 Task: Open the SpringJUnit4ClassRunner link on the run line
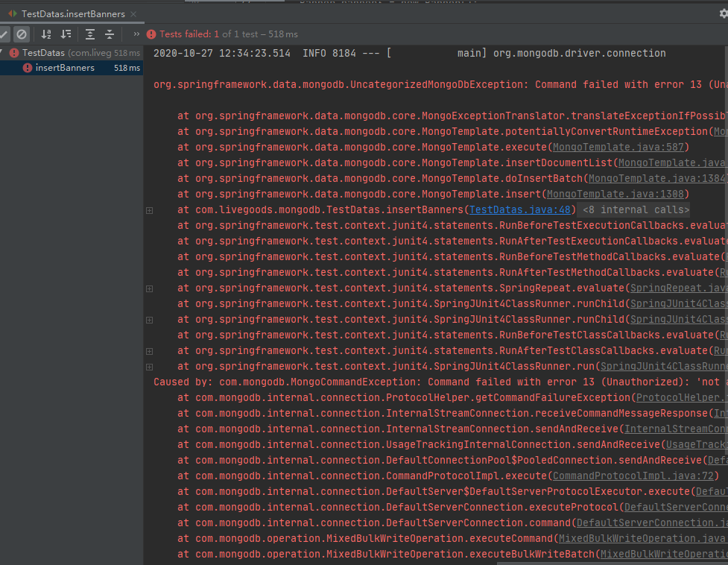click(664, 366)
